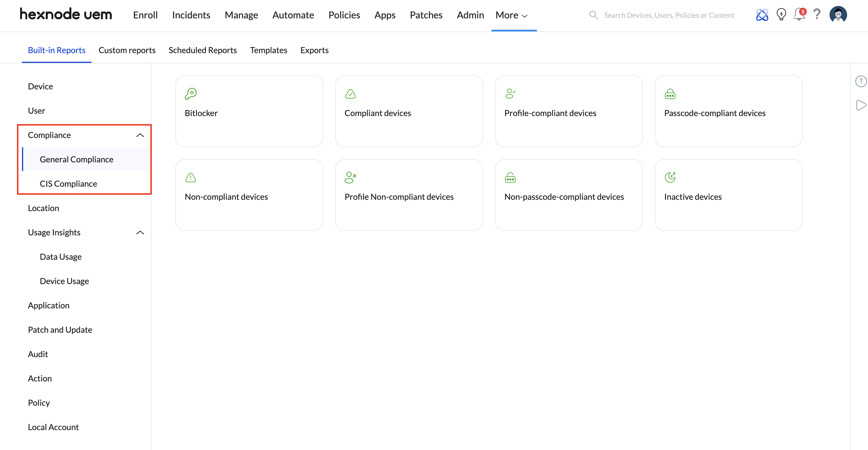The width and height of the screenshot is (868, 450).
Task: Open the Policies menu
Action: tap(344, 15)
